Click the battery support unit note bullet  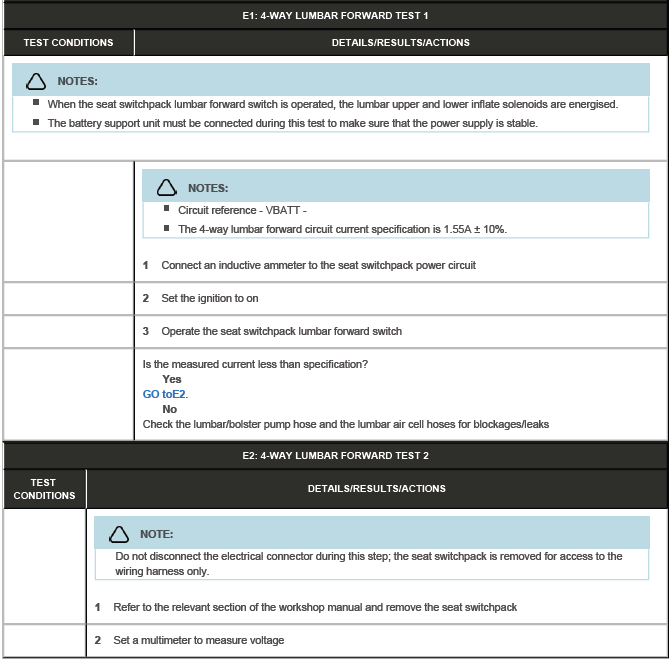tap(292, 124)
